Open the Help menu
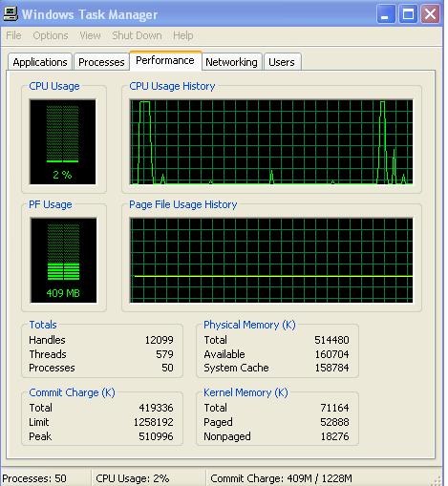This screenshot has height=486, width=448. pyautogui.click(x=183, y=35)
